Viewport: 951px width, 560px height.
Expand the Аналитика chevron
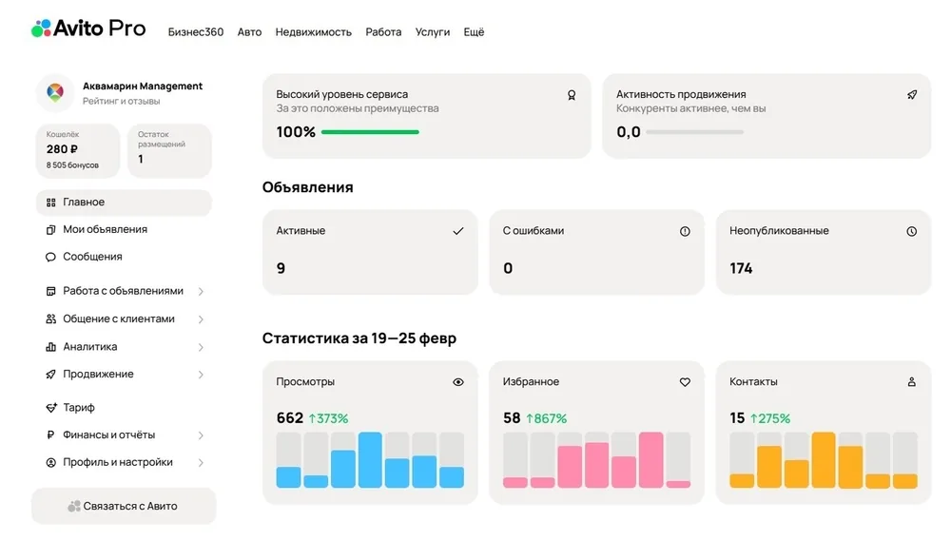point(201,347)
